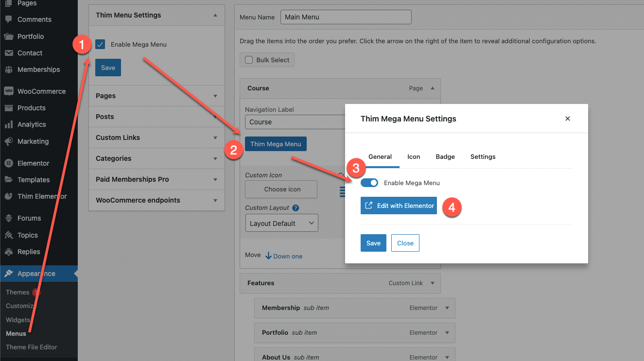
Task: Open the Marketing megaphone icon
Action: tap(8, 141)
